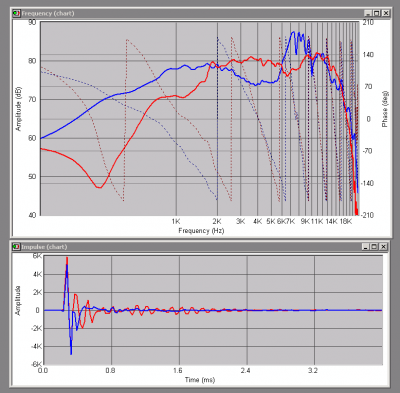Viewport: 400px width, 393px height.
Task: Click the 0.8 time tick label
Action: click(x=110, y=370)
